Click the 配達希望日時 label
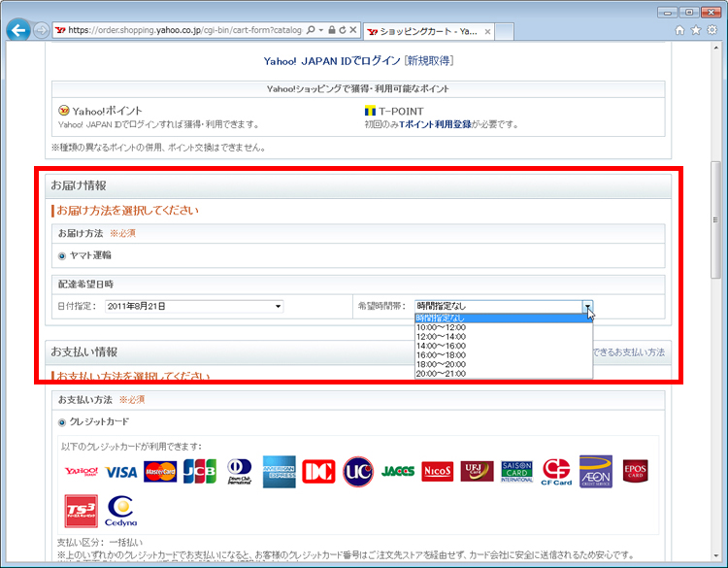Image resolution: width=728 pixels, height=568 pixels. pyautogui.click(x=85, y=284)
